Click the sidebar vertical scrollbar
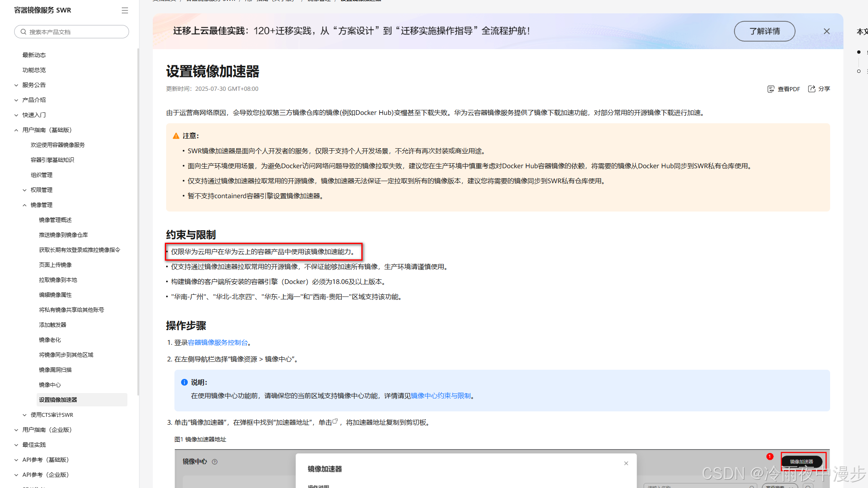This screenshot has height=488, width=868. pyautogui.click(x=138, y=223)
